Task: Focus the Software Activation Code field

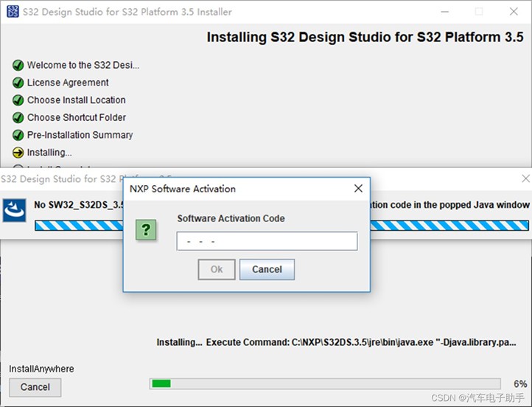Action: pos(267,241)
